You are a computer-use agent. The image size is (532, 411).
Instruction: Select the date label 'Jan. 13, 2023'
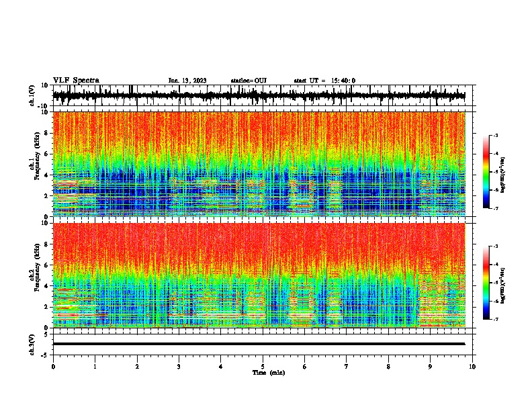coord(187,81)
